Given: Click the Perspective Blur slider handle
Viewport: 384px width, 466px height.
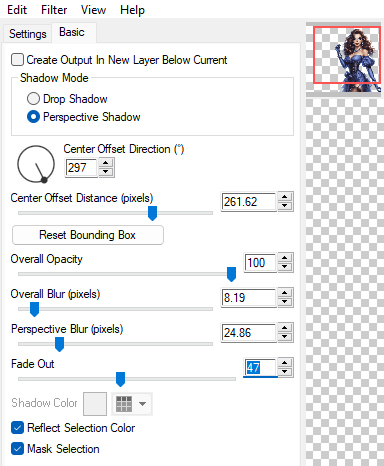Looking at the screenshot, I should pyautogui.click(x=59, y=344).
